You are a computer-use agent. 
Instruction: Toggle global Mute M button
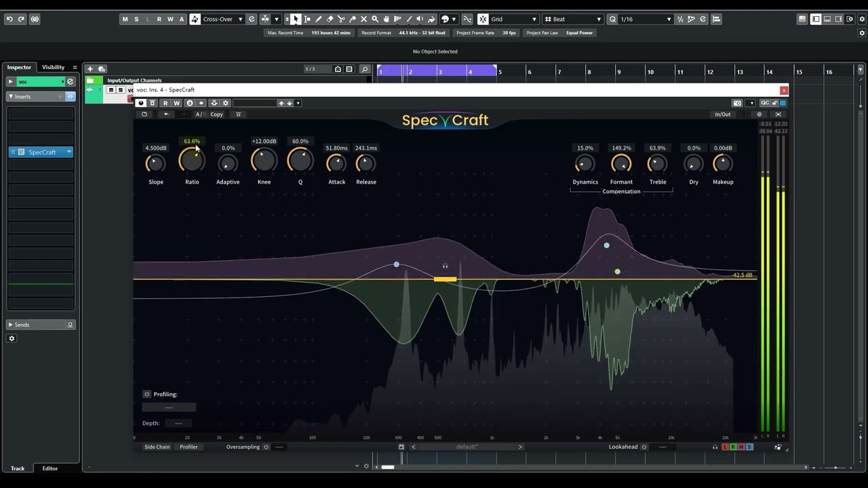point(125,19)
